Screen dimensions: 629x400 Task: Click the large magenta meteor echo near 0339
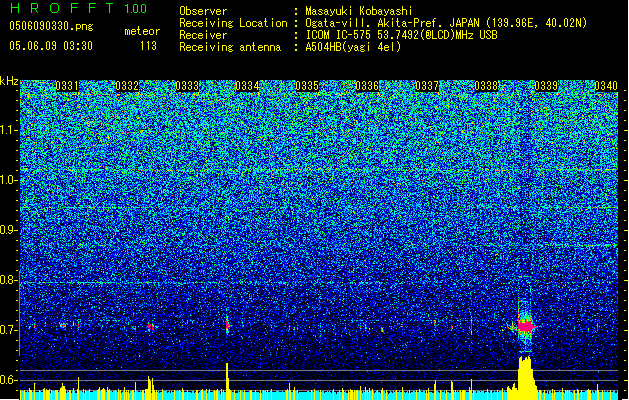[525, 326]
